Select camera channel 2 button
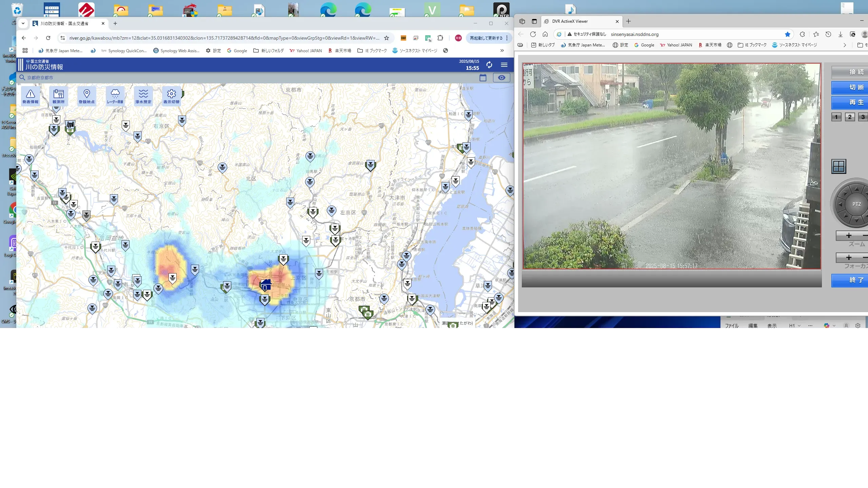868x488 pixels. (850, 117)
